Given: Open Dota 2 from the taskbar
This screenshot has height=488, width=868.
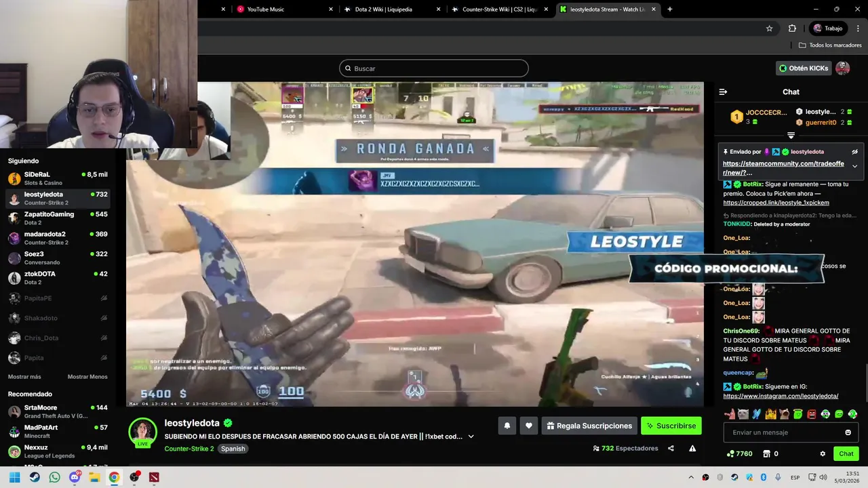Looking at the screenshot, I should (155, 477).
